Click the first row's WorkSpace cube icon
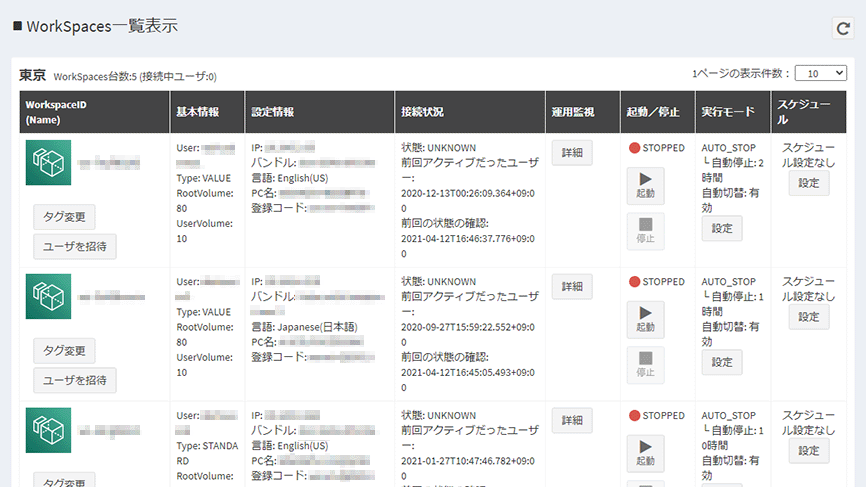Screen dimensions: 866x487 pyautogui.click(x=49, y=162)
